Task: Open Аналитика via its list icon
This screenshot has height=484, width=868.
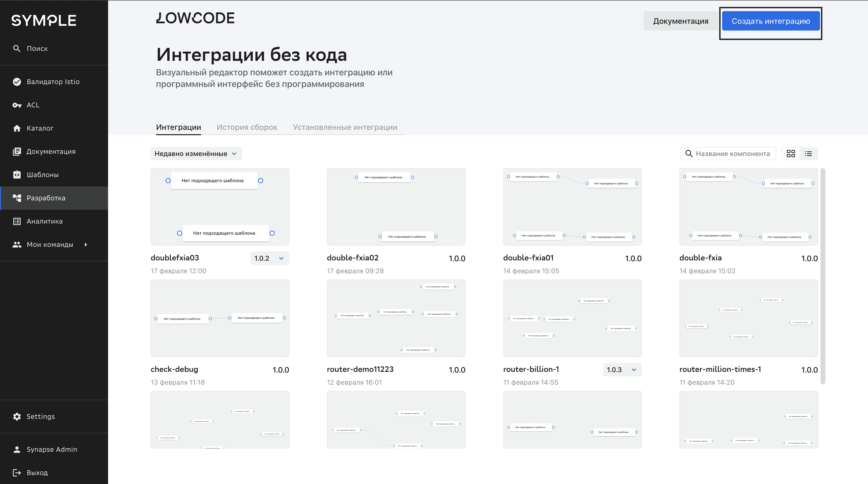Action: tap(17, 221)
